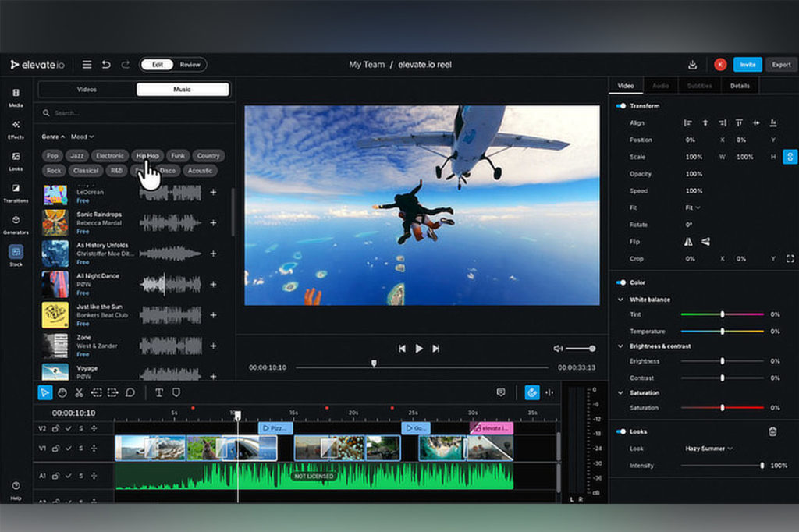Viewport: 799px width, 532px height.
Task: Toggle lock on the A1 track
Action: pyautogui.click(x=55, y=476)
